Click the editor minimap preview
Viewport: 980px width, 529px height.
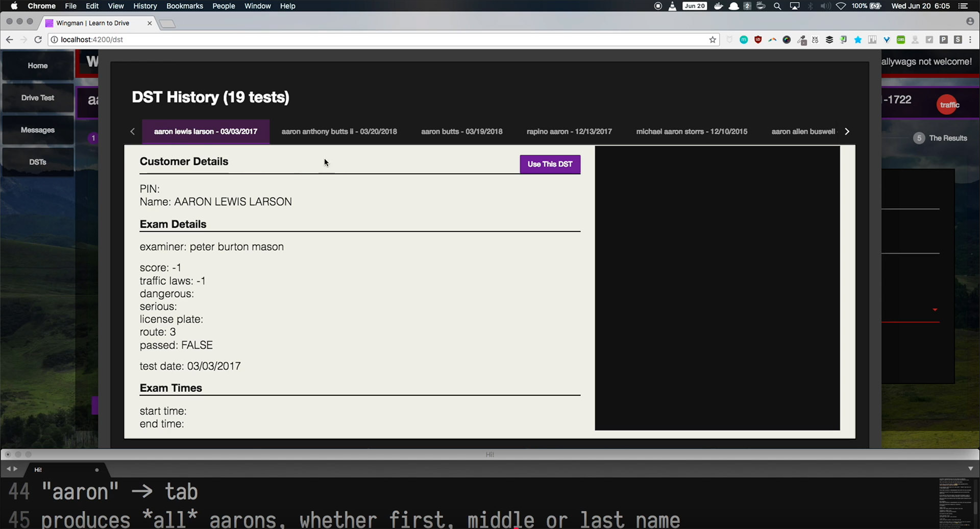[x=955, y=500]
